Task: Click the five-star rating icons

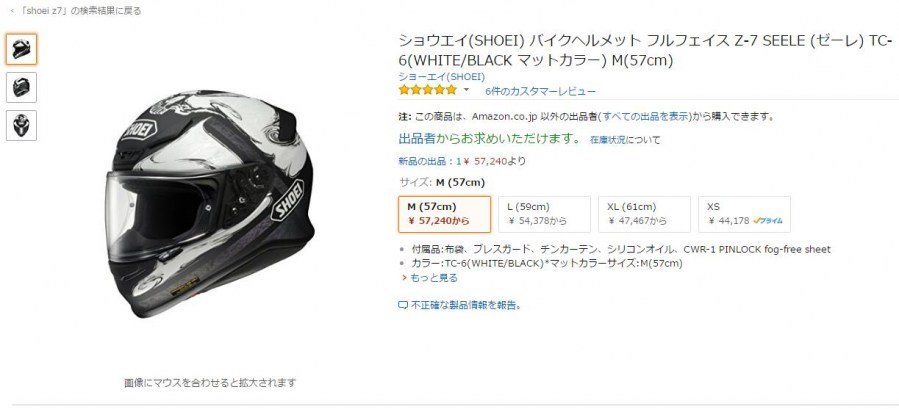Action: point(428,90)
